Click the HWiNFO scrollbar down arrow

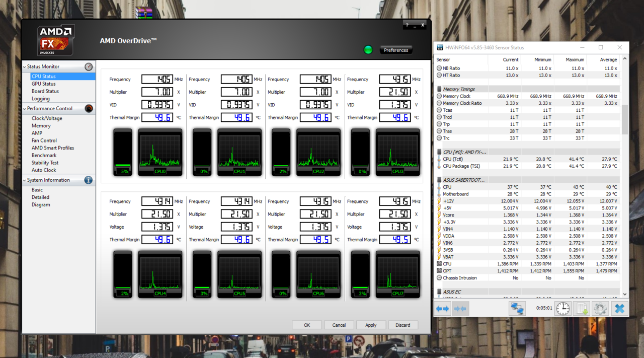[625, 294]
